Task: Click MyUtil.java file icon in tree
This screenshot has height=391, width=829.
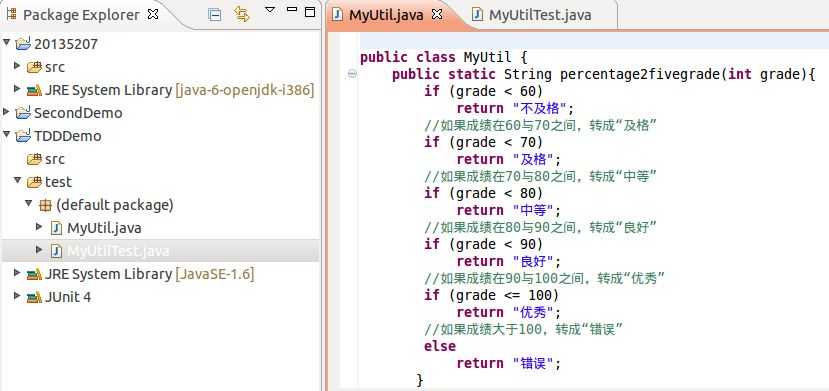Action: coord(56,228)
